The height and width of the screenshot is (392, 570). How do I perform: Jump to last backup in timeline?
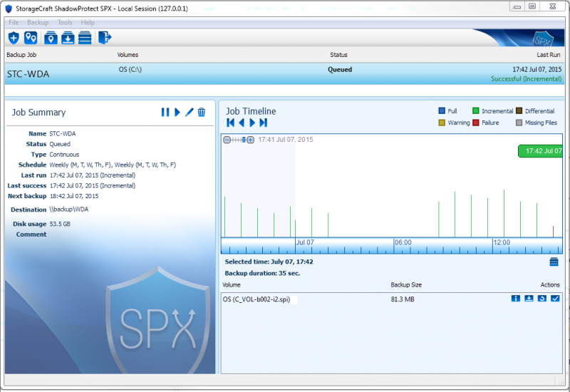click(264, 123)
